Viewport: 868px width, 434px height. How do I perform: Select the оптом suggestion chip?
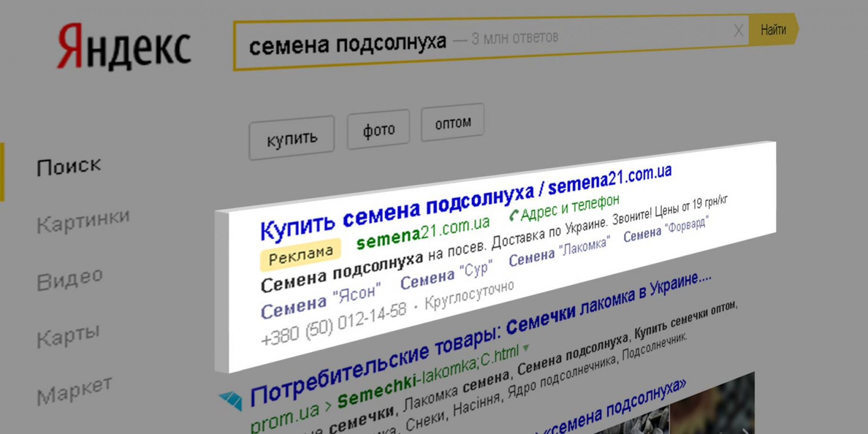click(x=453, y=123)
